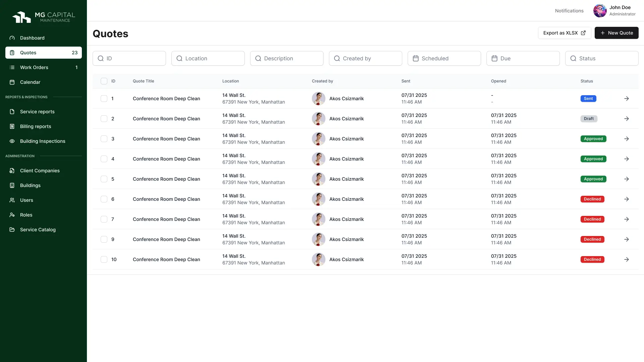644x362 pixels.
Task: Open the Scheduled date filter
Action: pyautogui.click(x=444, y=58)
